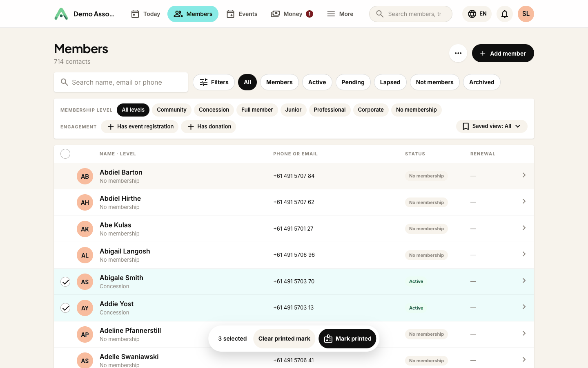Click Clear printed mark button
This screenshot has width=588, height=368.
pyautogui.click(x=284, y=339)
